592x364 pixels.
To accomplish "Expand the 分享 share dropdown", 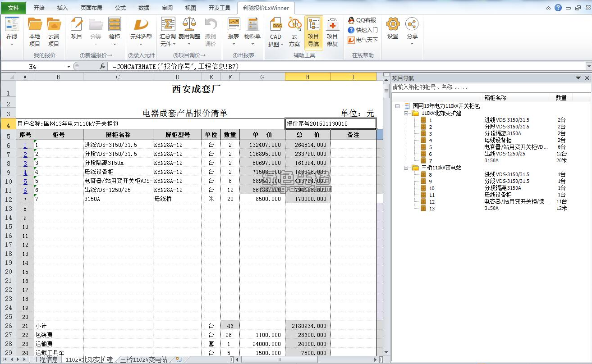I will pyautogui.click(x=412, y=44).
